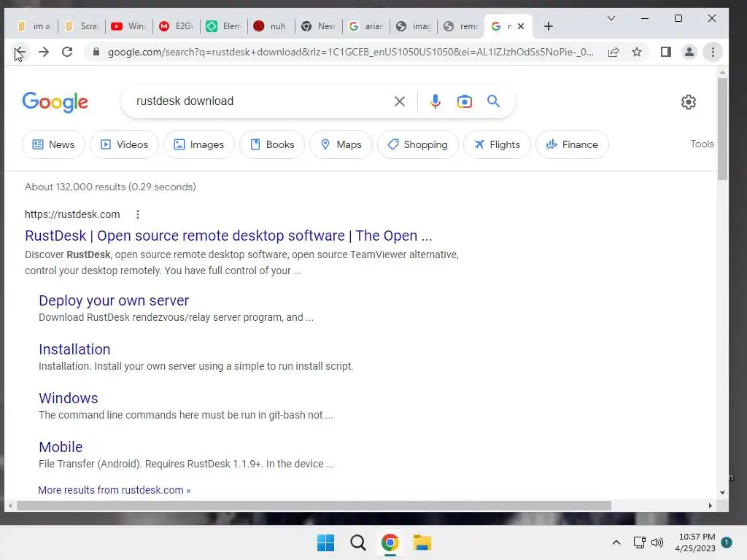Open a new tab with plus button

549,26
